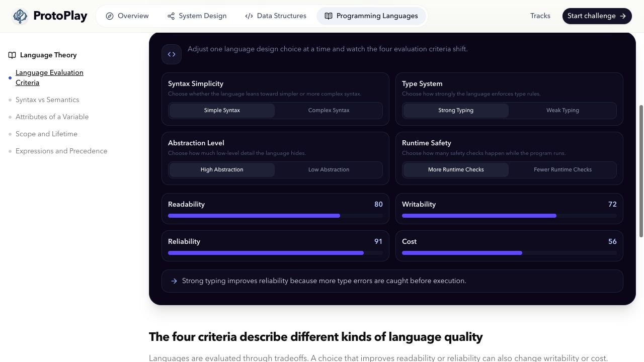Open Attributes of a Variable lesson
Viewport: 644px width, 362px height.
click(52, 117)
